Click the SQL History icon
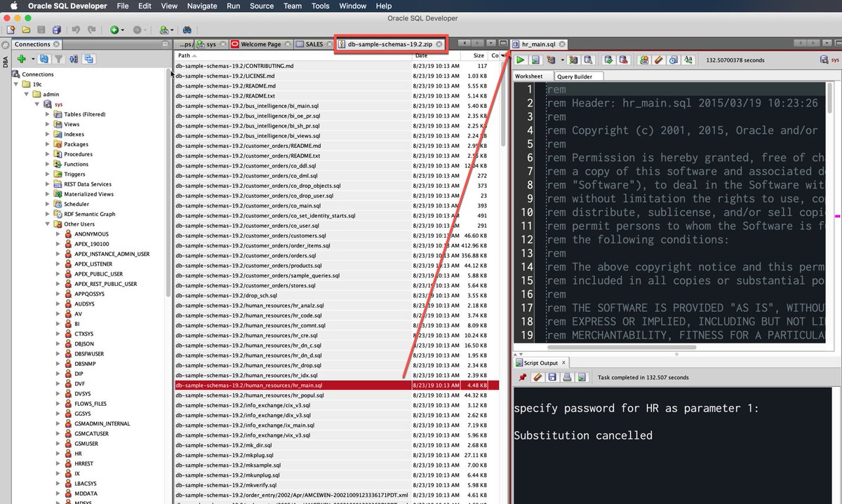 coord(673,60)
